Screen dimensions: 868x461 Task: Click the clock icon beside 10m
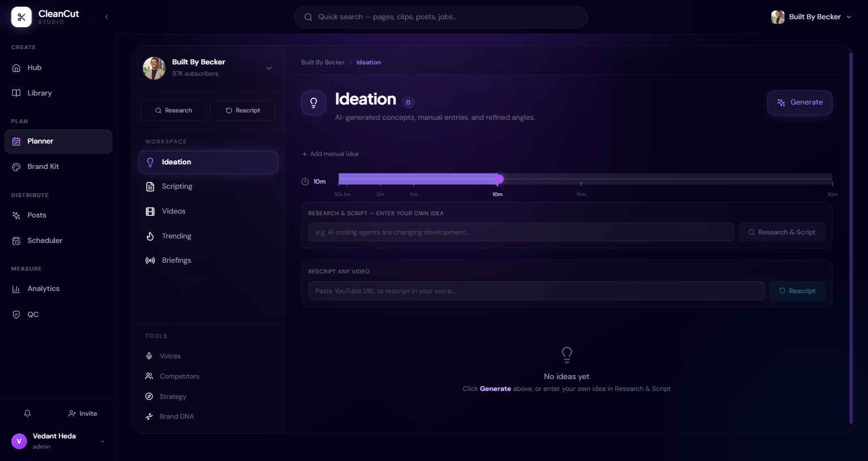click(x=305, y=182)
